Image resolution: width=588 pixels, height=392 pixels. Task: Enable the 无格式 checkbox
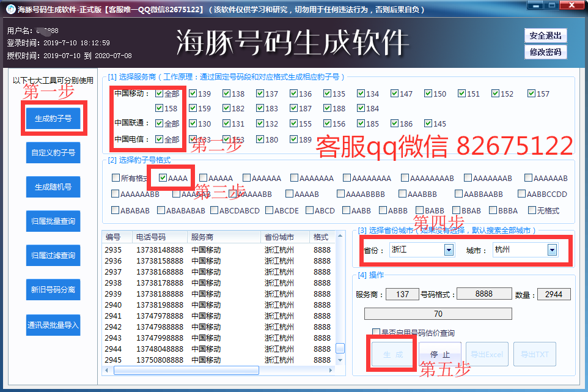(532, 210)
